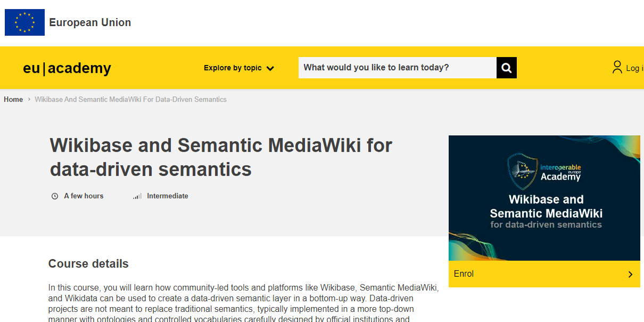Screen dimensions: 644x322
Task: Expand the topic menu using its chevron arrow
Action: 270,68
